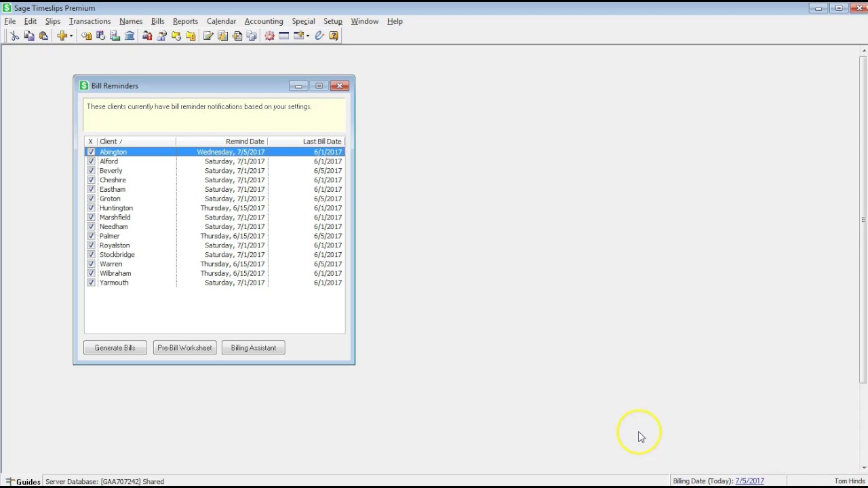Uncheck the Eastham client checkbox
This screenshot has width=868, height=488.
91,189
